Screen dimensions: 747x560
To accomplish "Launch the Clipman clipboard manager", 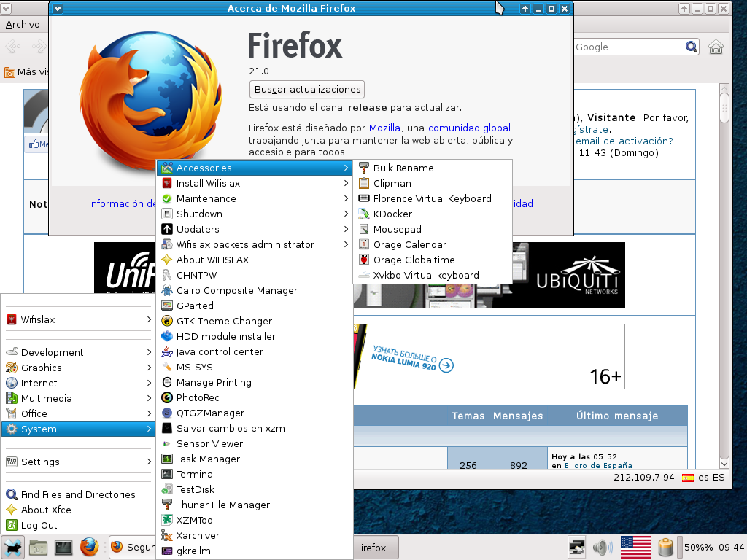I will 433,183.
